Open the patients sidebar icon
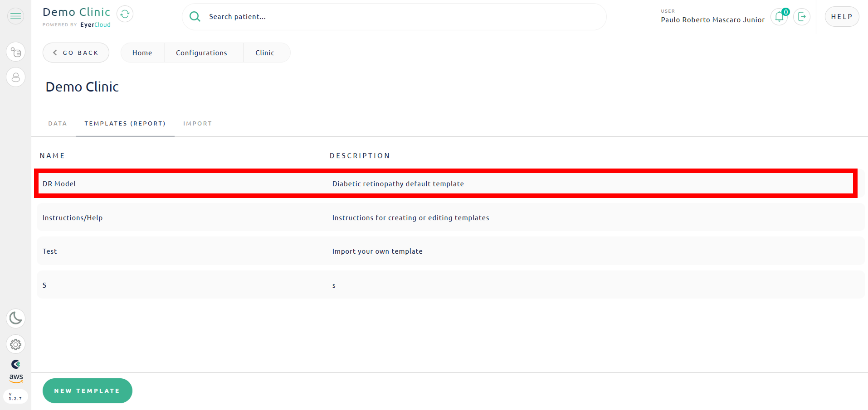Screen dimensions: 868x410 [15, 77]
